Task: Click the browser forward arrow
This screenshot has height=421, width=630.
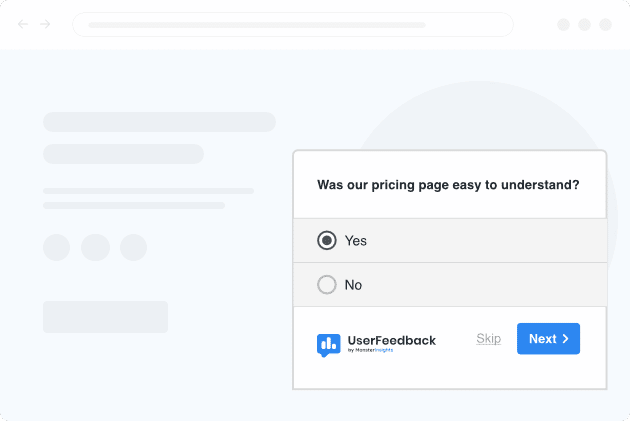Action: (45, 24)
